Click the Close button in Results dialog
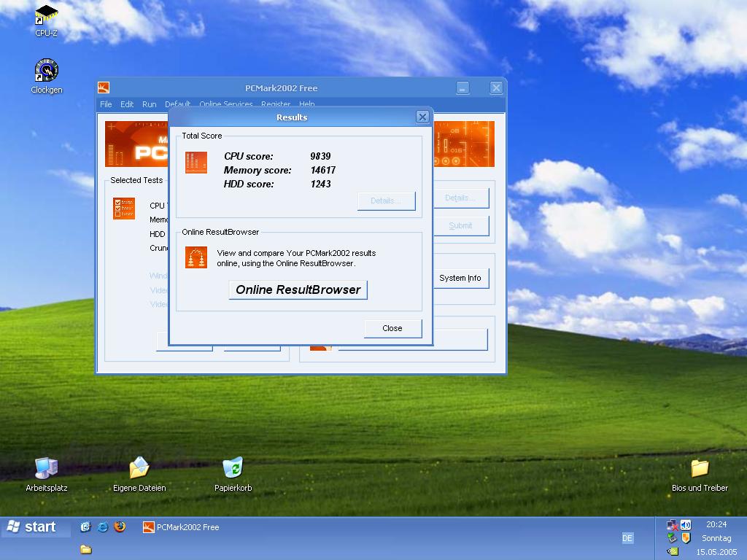Image resolution: width=747 pixels, height=560 pixels. coord(392,328)
